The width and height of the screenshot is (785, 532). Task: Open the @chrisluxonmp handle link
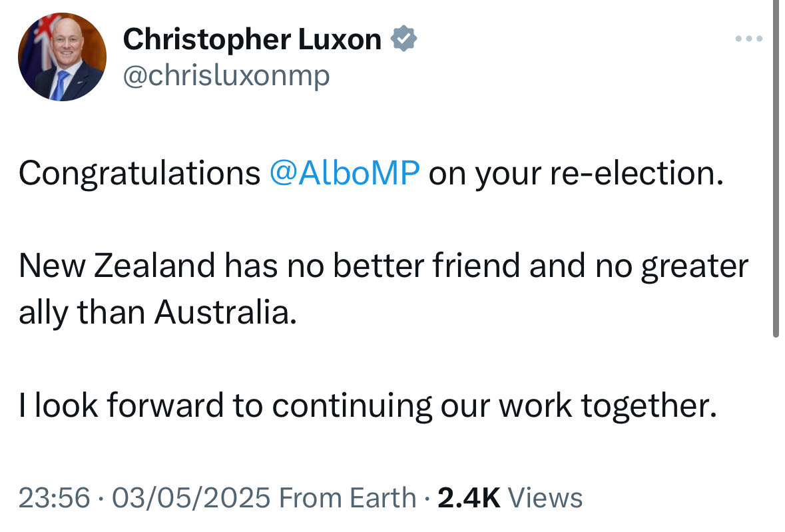point(226,77)
